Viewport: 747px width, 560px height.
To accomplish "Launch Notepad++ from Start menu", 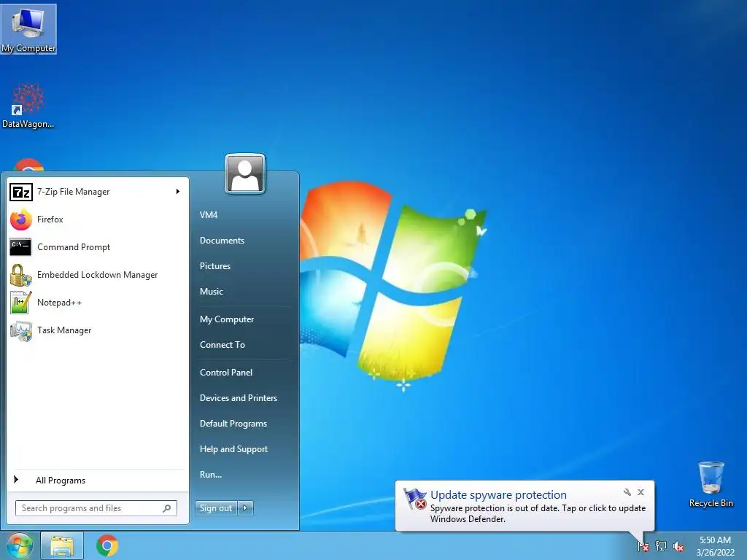I will (x=97, y=303).
